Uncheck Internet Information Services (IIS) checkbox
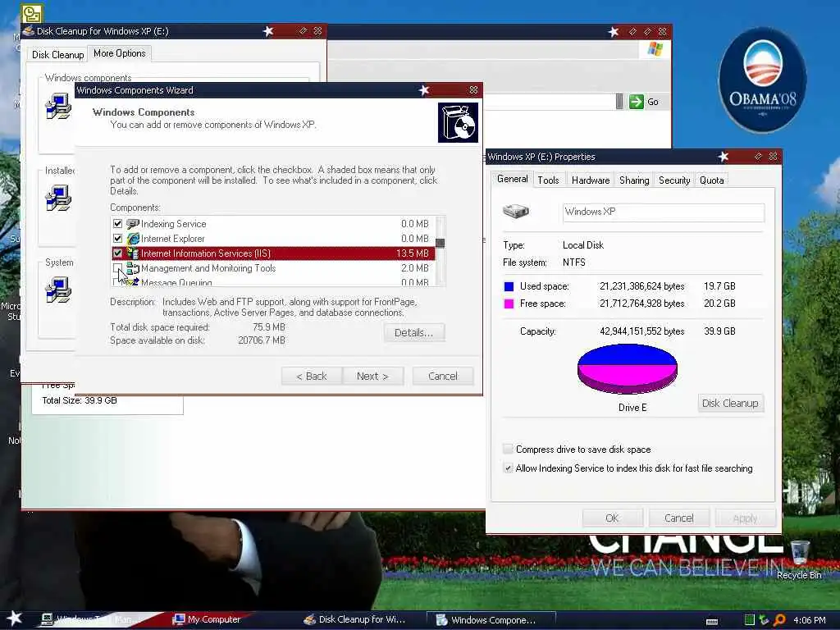Viewport: 840px width, 630px height. [x=118, y=253]
